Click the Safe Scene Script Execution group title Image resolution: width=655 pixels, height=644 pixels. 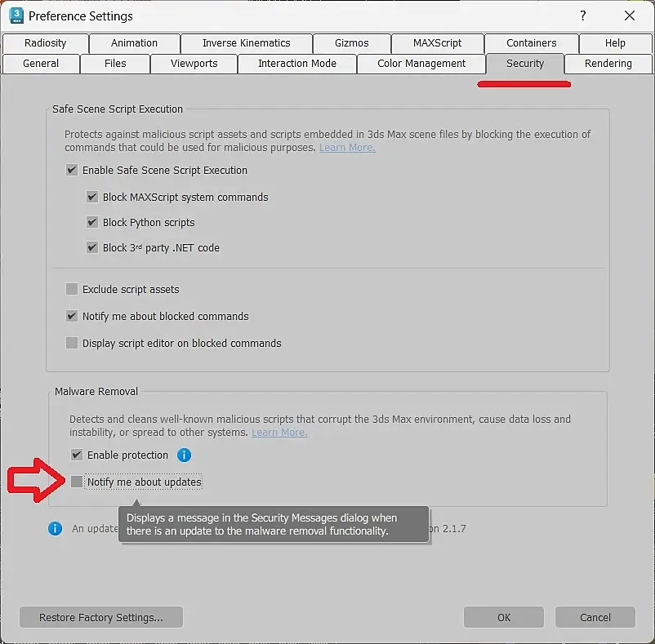click(118, 109)
